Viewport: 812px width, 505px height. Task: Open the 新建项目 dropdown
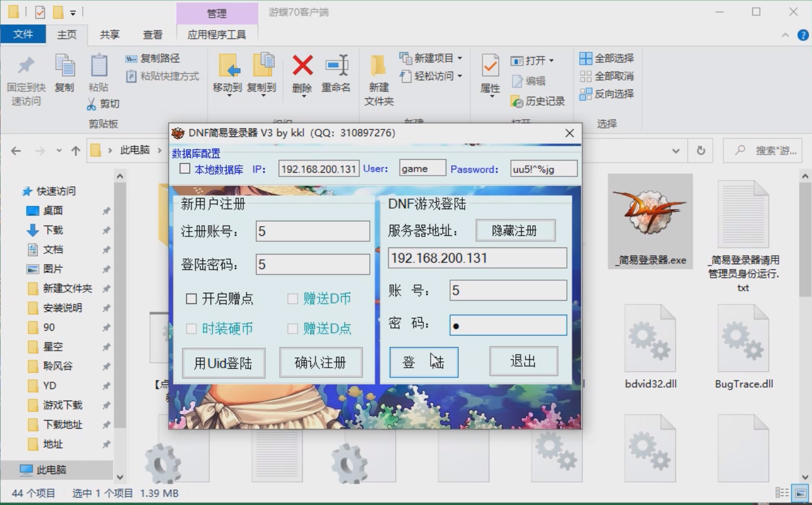coord(431,58)
